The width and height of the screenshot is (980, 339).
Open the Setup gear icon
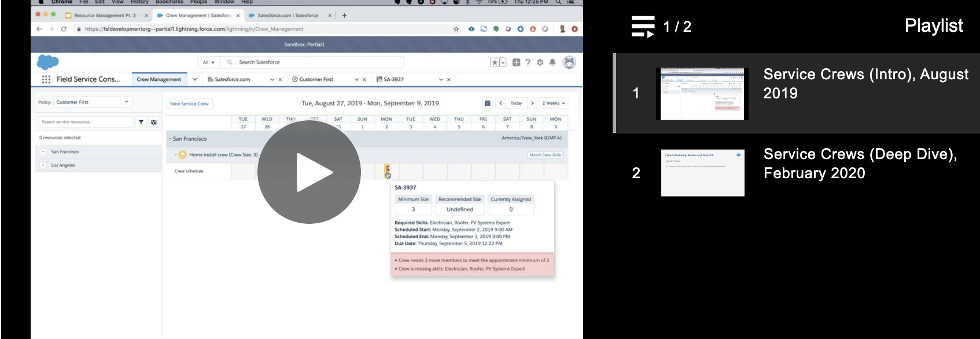point(540,62)
